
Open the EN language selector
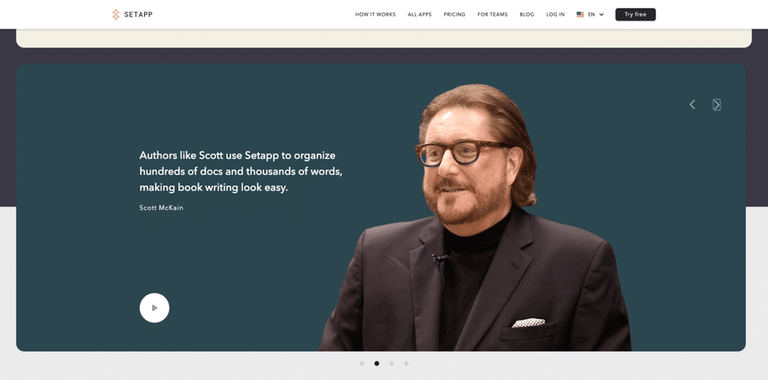pos(591,15)
